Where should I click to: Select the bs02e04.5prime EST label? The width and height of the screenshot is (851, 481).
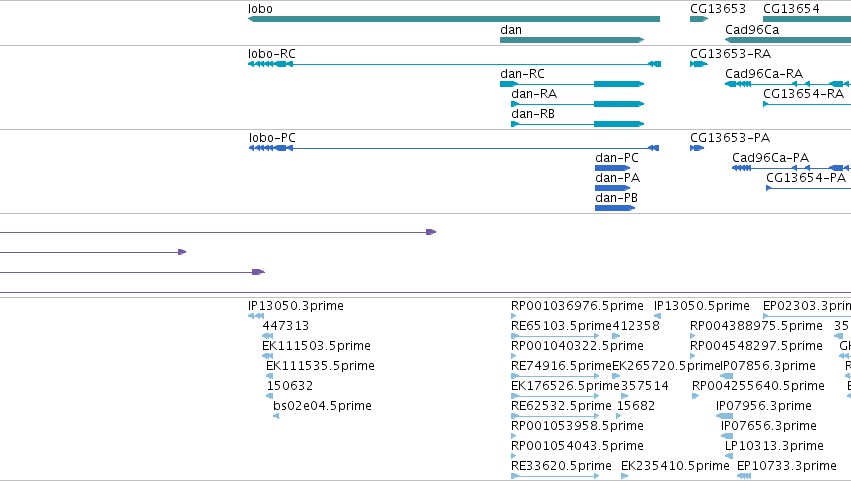click(322, 407)
